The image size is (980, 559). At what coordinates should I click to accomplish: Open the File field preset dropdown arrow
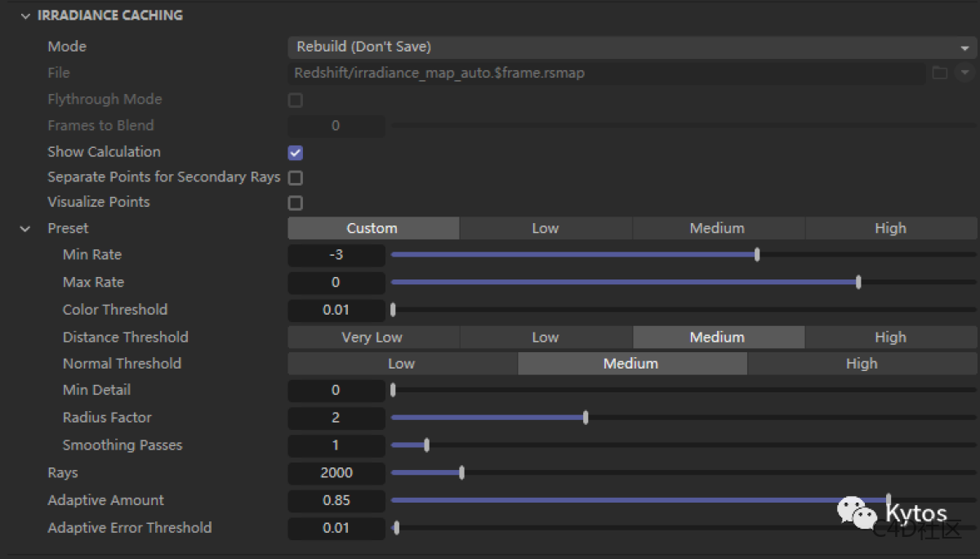coord(966,73)
